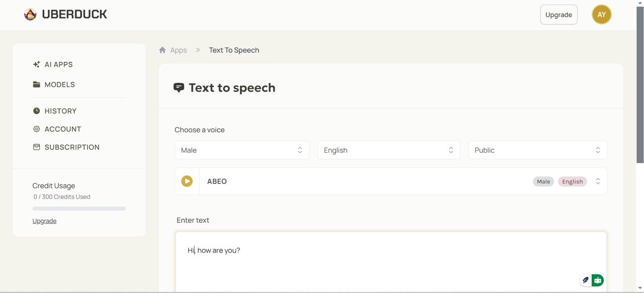Click the page vertical scrollbar
The image size is (644, 293).
[640, 84]
